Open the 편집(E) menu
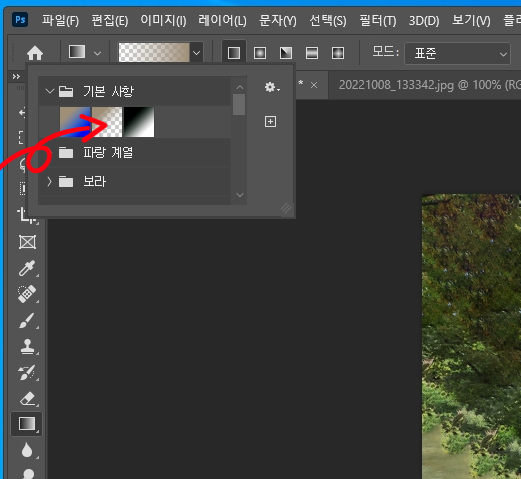This screenshot has height=479, width=521. coord(110,21)
